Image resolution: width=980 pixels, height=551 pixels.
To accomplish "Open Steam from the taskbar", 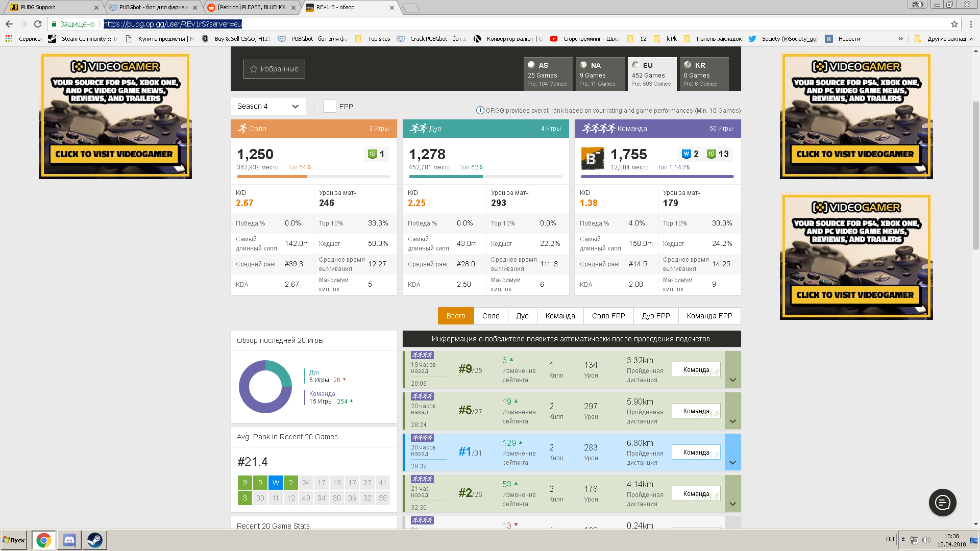I will pos(94,540).
